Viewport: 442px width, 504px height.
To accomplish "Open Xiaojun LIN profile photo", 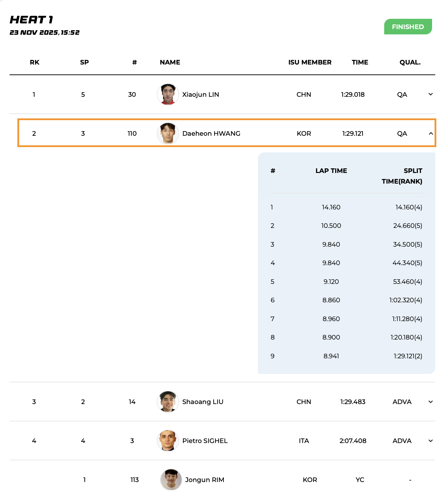I will (168, 94).
